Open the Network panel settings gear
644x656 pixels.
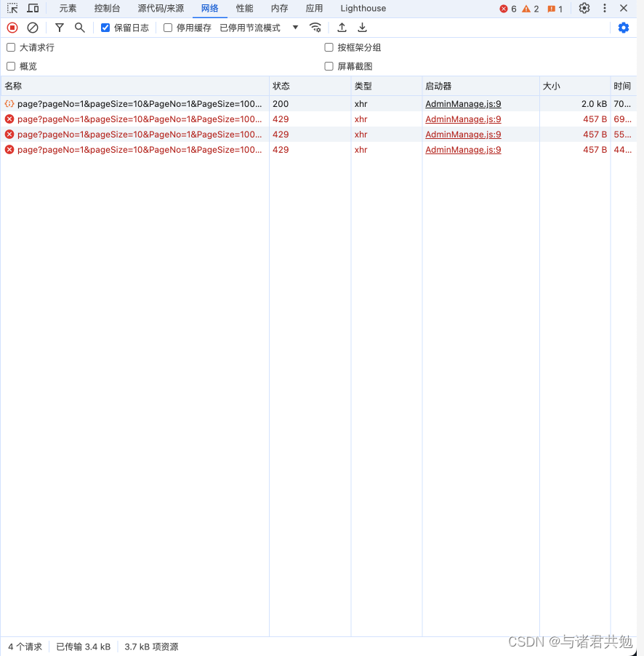tap(624, 27)
